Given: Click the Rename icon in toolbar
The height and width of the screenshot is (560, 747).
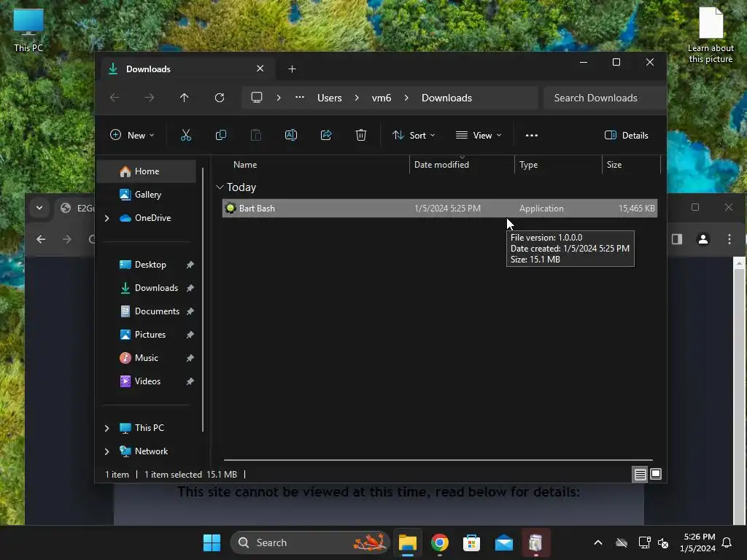Looking at the screenshot, I should click(291, 135).
